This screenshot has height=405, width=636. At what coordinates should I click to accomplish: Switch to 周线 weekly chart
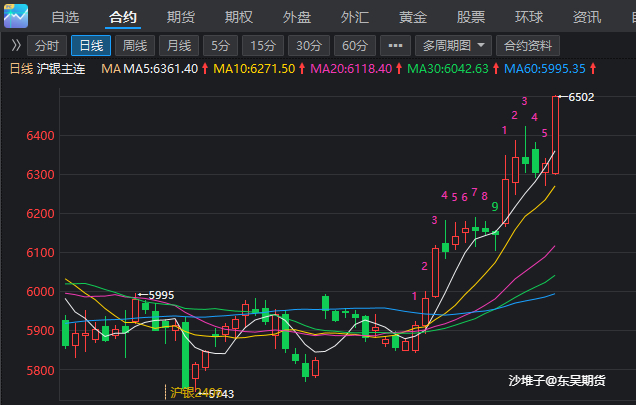135,45
